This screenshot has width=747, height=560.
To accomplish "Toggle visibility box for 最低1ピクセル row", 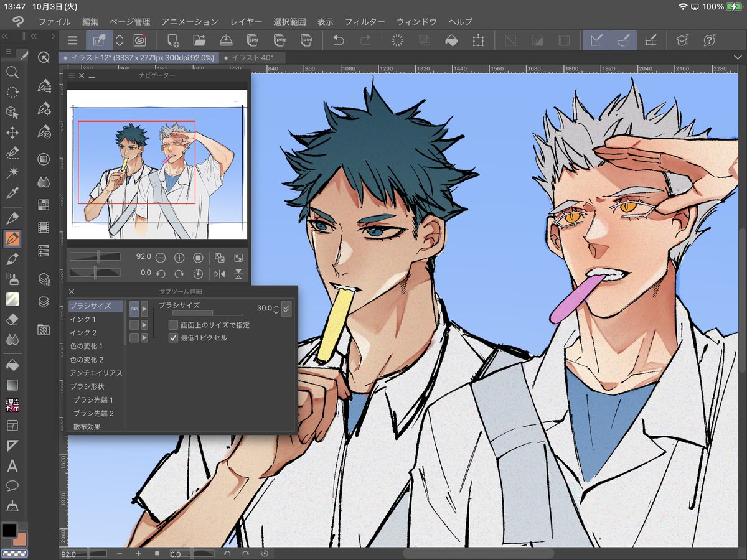I will click(134, 338).
